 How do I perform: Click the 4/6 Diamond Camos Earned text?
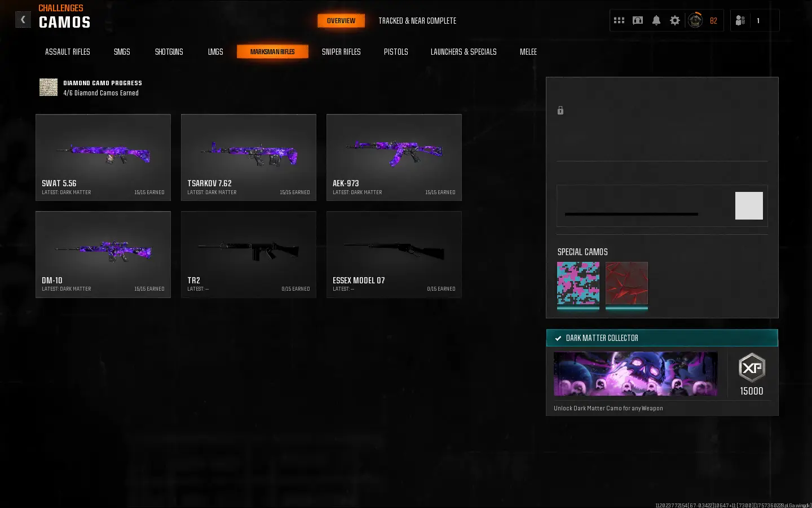point(101,93)
